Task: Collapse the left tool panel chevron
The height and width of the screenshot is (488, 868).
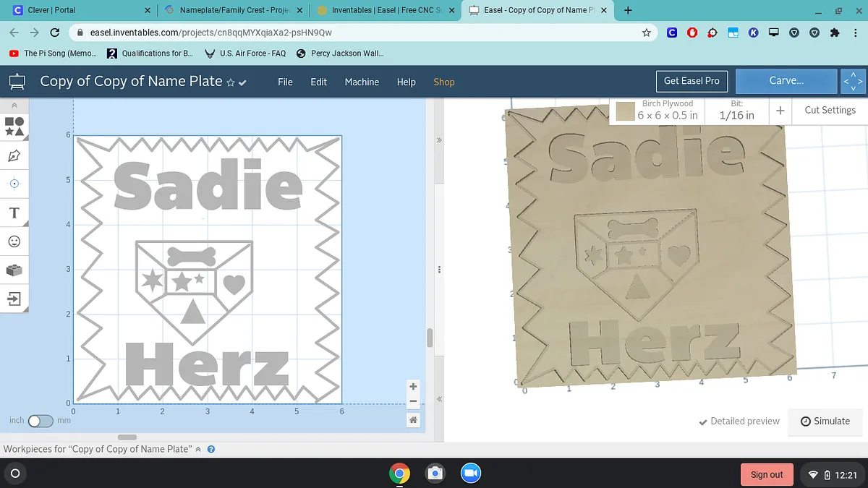Action: pyautogui.click(x=14, y=106)
